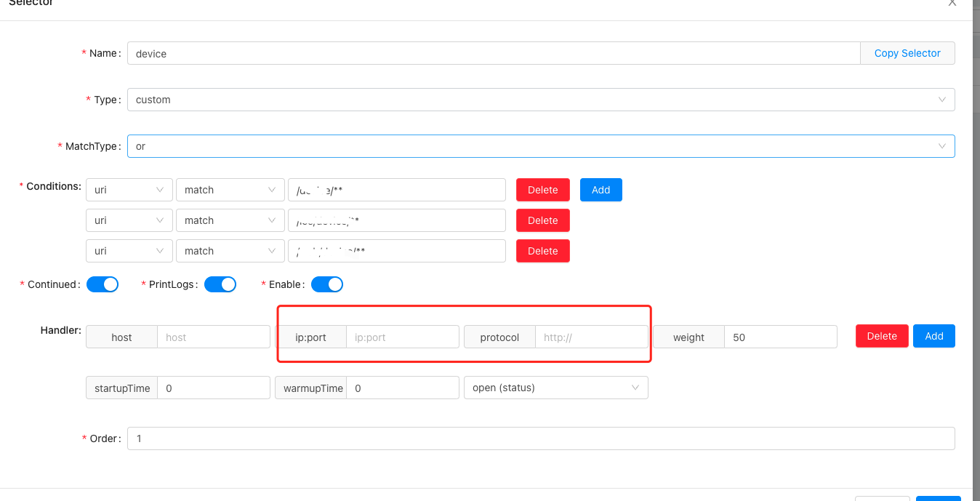Click the first condition's value field
This screenshot has width=980, height=501.
(397, 190)
